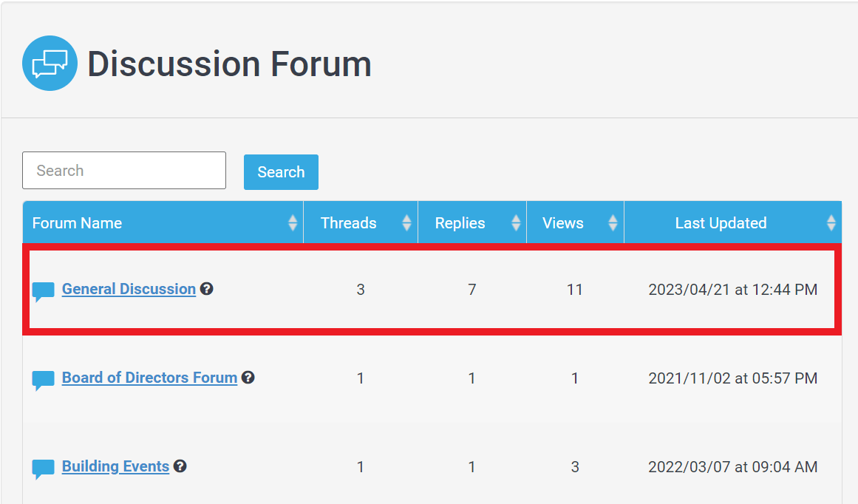Click the Discussion Forum page heading

[x=229, y=64]
